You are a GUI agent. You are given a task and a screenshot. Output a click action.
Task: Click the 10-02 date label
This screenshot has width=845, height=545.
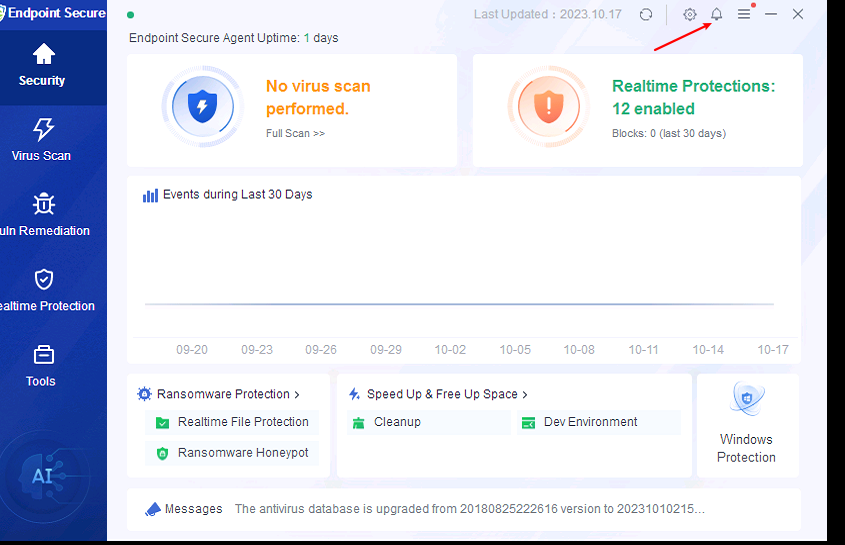pyautogui.click(x=450, y=350)
